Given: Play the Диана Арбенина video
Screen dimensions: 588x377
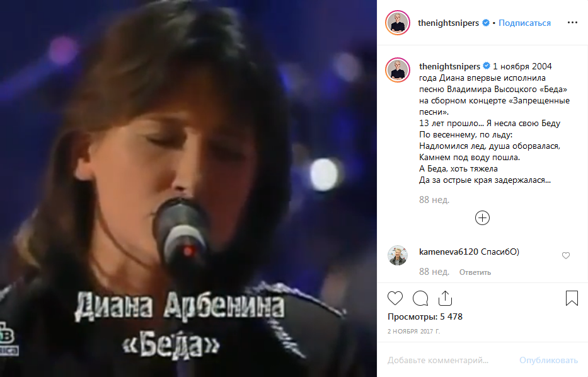Looking at the screenshot, I should [x=188, y=188].
